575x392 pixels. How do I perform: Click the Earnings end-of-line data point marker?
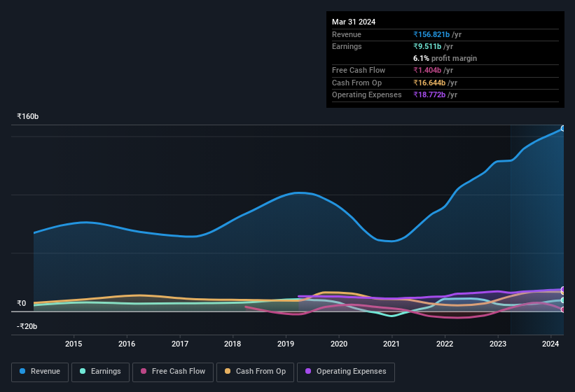[562, 300]
